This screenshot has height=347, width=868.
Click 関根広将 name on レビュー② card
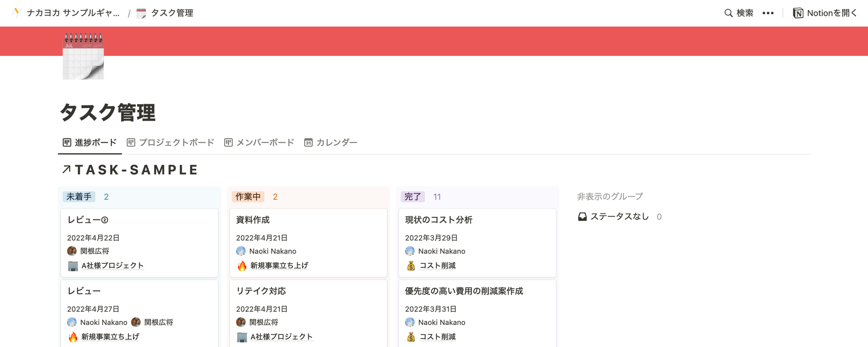(x=95, y=251)
